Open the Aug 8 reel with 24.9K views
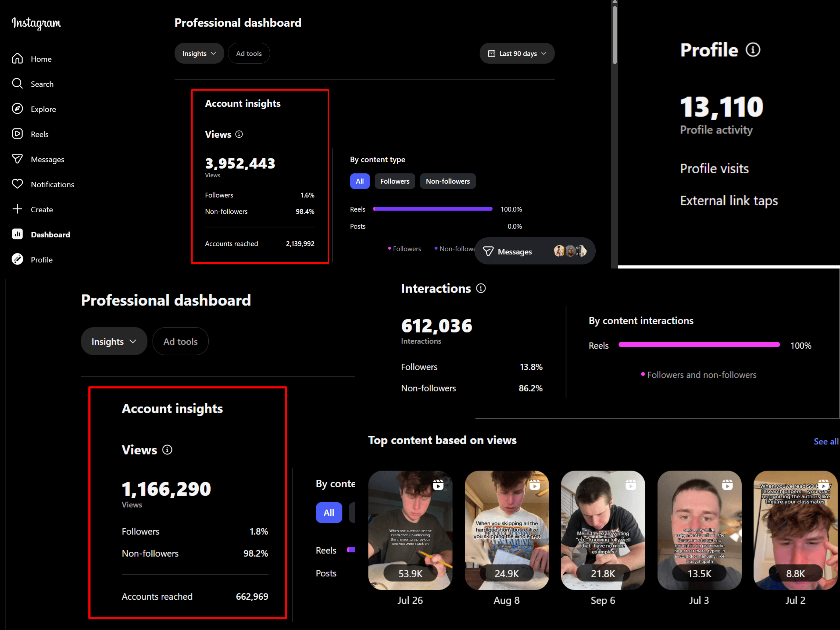This screenshot has height=630, width=840. click(x=507, y=530)
